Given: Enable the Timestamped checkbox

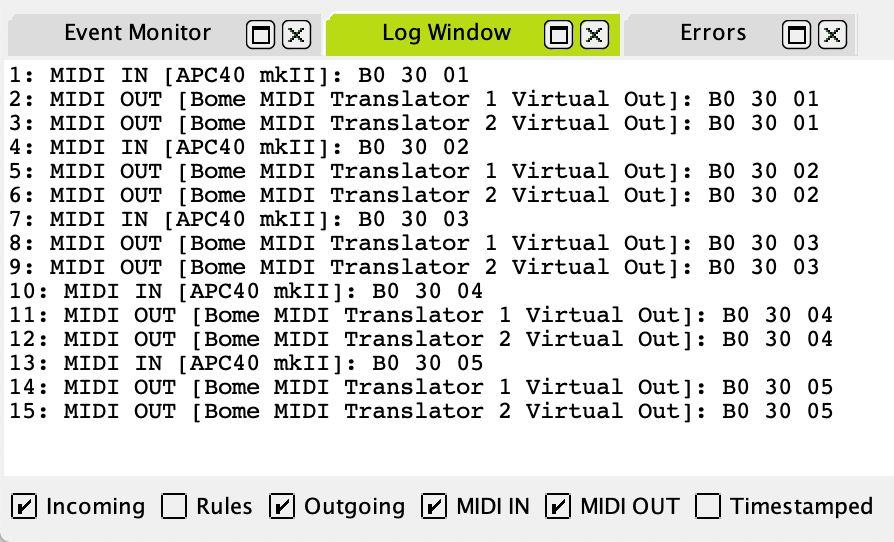Looking at the screenshot, I should (x=708, y=506).
